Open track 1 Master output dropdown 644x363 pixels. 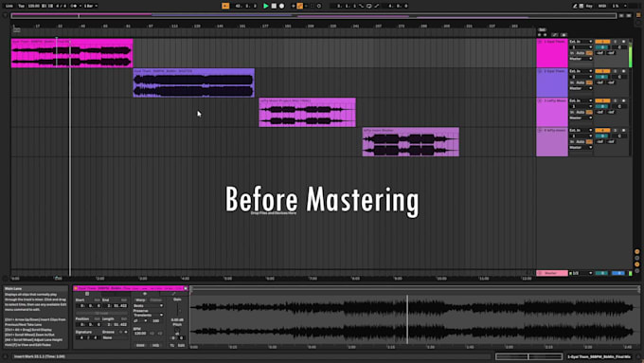581,59
